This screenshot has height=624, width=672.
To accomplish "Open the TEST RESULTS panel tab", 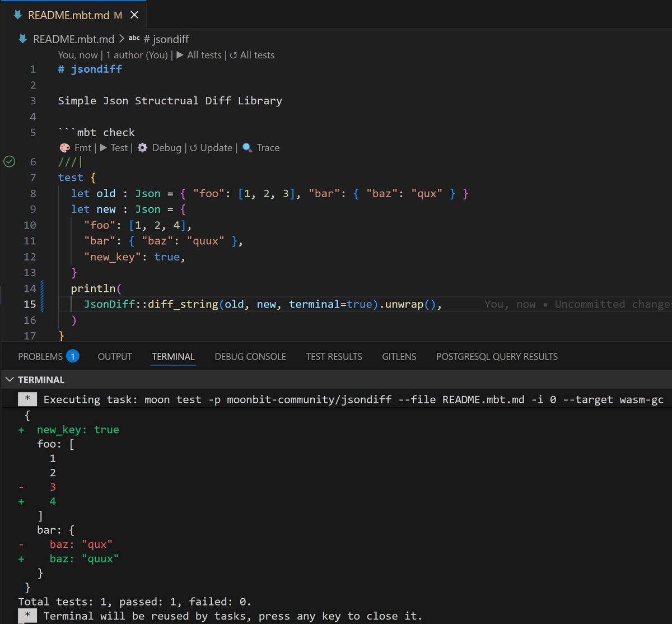I will (334, 356).
